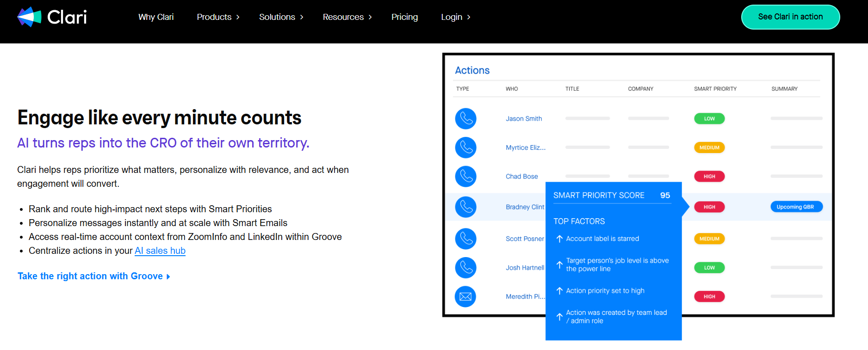Click the up arrow beside Action priority set to high
This screenshot has width=868, height=350.
(559, 291)
